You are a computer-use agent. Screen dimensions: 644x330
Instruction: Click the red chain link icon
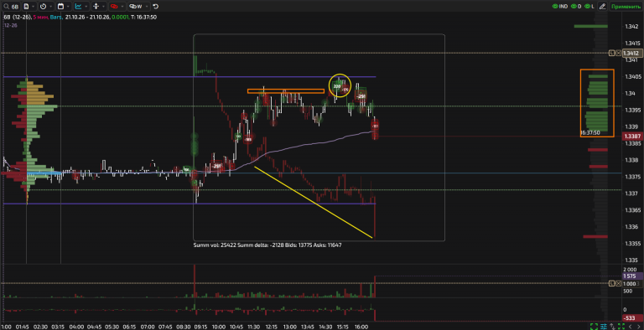click(x=114, y=7)
